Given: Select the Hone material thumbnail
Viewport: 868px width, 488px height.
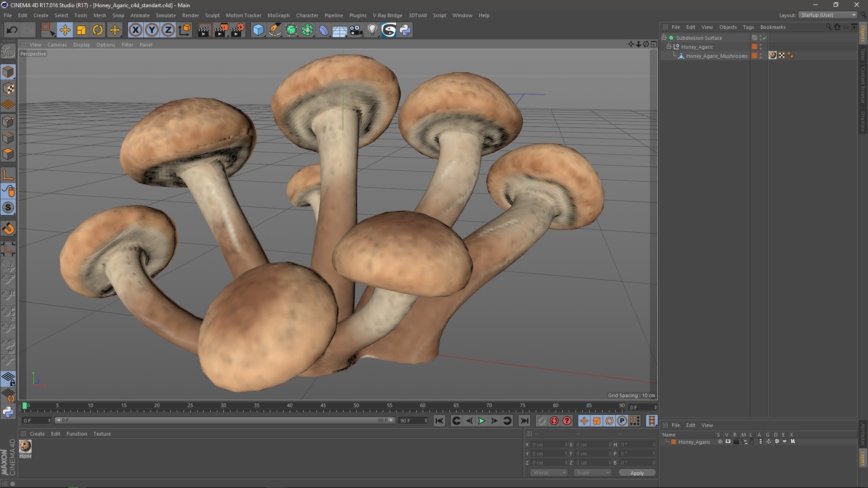Looking at the screenshot, I should [x=25, y=446].
